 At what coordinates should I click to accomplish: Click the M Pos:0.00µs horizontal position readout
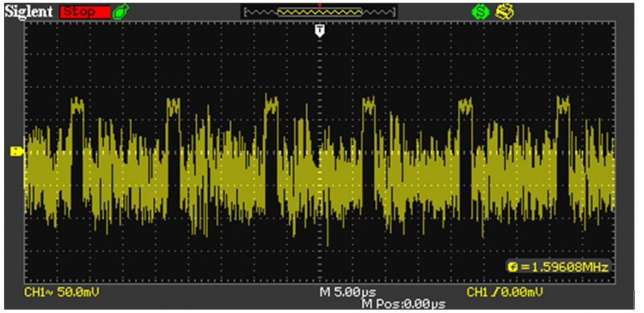click(403, 304)
